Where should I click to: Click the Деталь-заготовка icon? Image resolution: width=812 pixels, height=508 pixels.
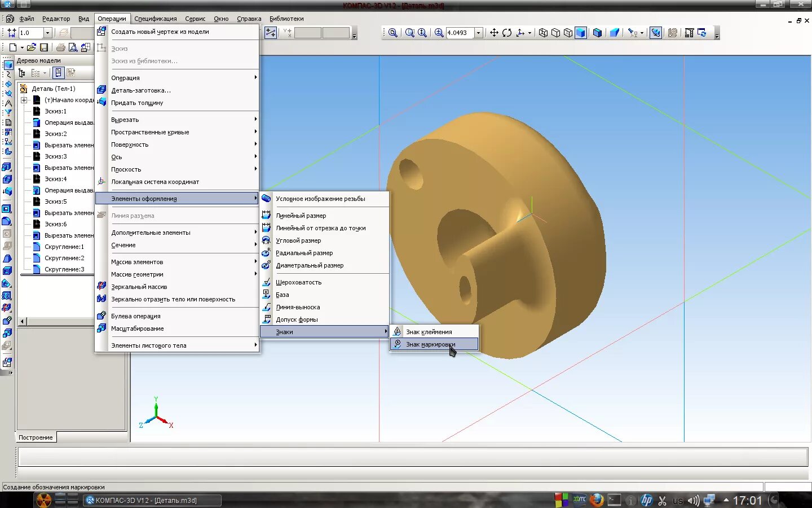[x=101, y=90]
